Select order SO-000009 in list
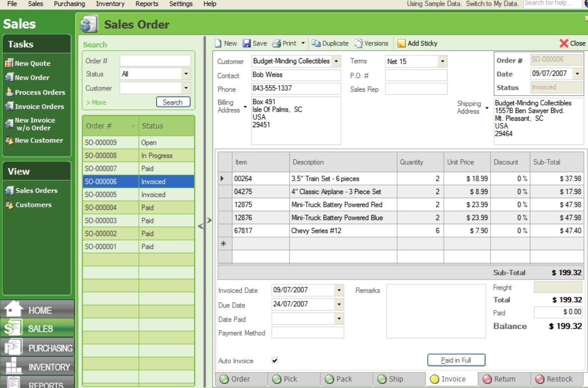This screenshot has width=588, height=388. pos(138,142)
